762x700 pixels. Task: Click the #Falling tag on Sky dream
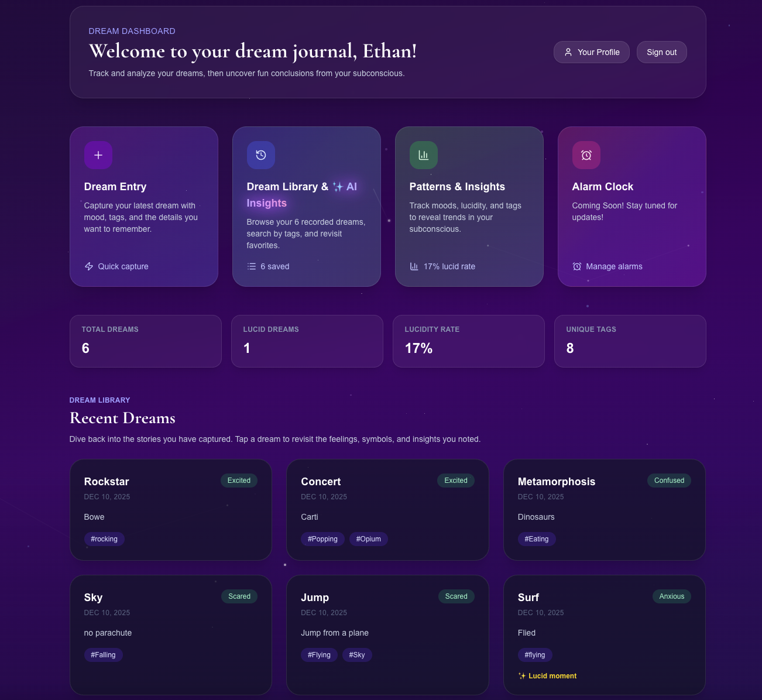(103, 655)
